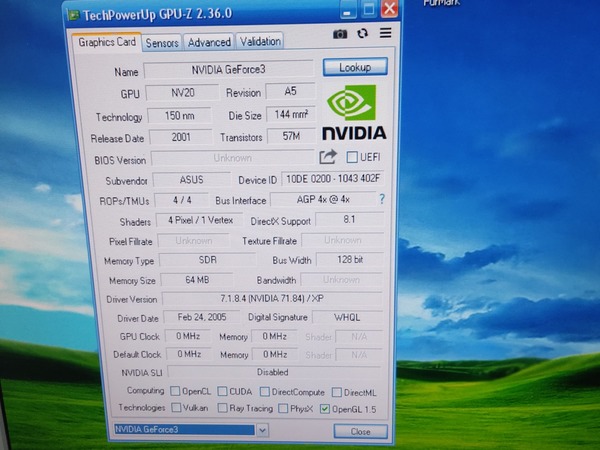Click the Close button at bottom
The image size is (600, 450).
360,431
